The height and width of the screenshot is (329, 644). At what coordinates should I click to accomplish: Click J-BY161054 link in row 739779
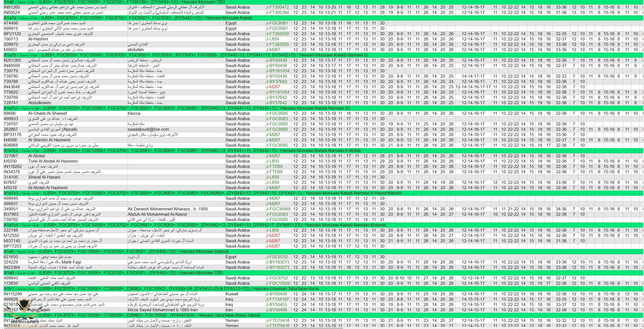pyautogui.click(x=277, y=71)
